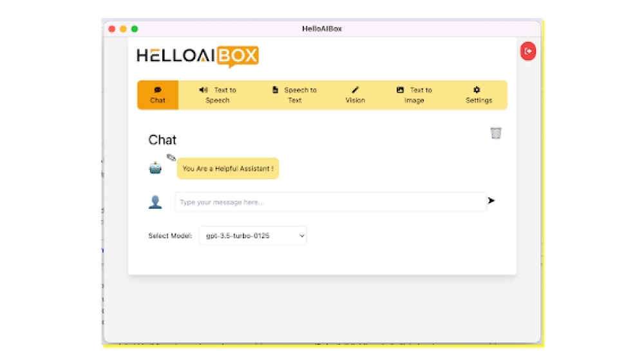Open the Chat tab
This screenshot has width=644, height=363.
(158, 95)
